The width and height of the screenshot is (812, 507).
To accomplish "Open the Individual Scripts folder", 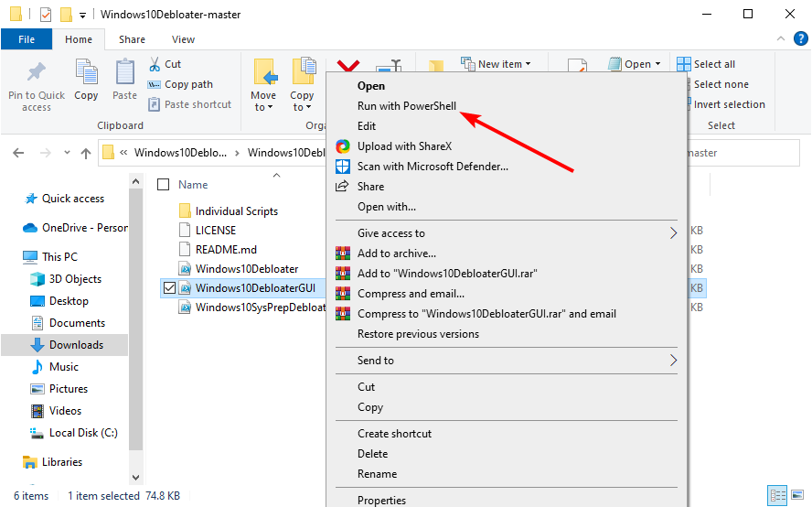I will point(237,211).
